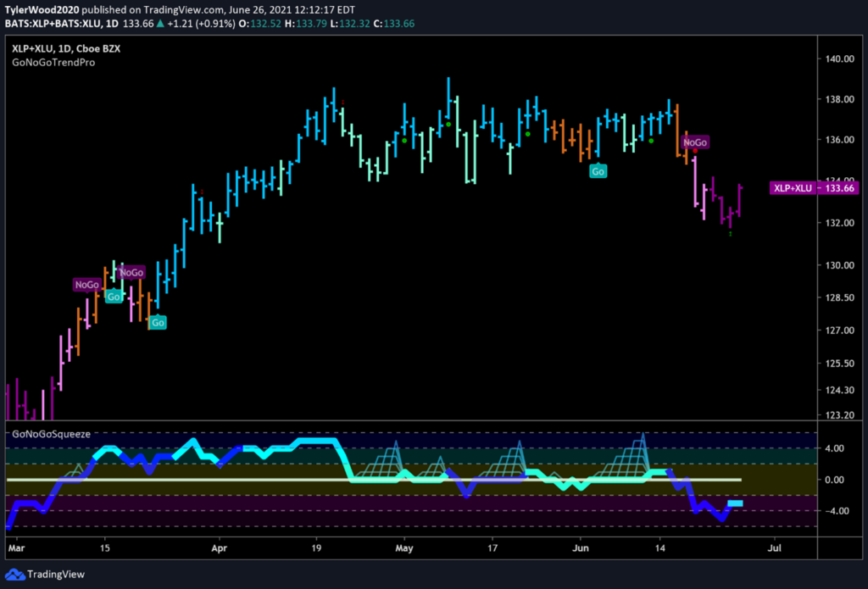Click the May date label on time axis
This screenshot has width=868, height=589.
point(404,548)
